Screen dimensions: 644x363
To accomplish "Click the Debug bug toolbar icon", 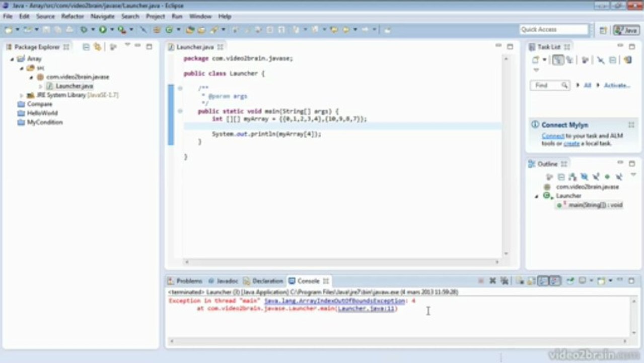I will pos(84,30).
